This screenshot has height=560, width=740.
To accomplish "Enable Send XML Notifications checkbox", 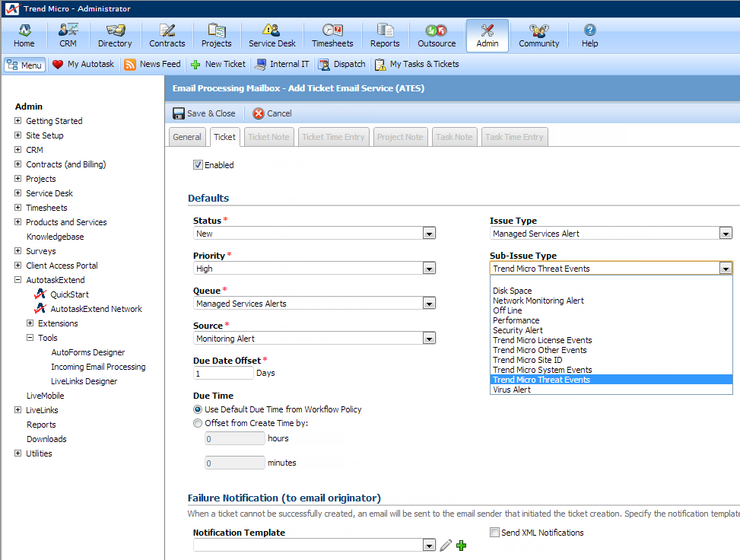I will pos(494,533).
